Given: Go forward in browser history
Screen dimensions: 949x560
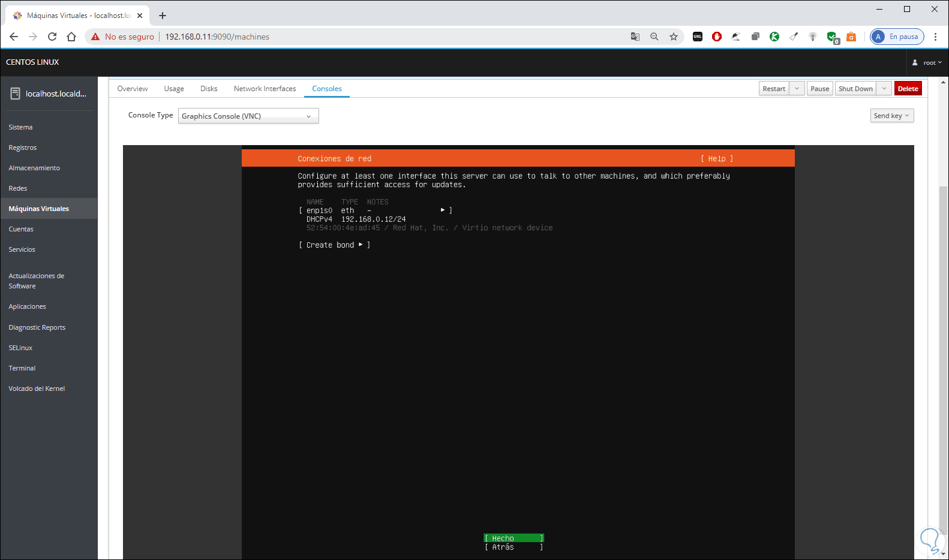Looking at the screenshot, I should point(33,37).
